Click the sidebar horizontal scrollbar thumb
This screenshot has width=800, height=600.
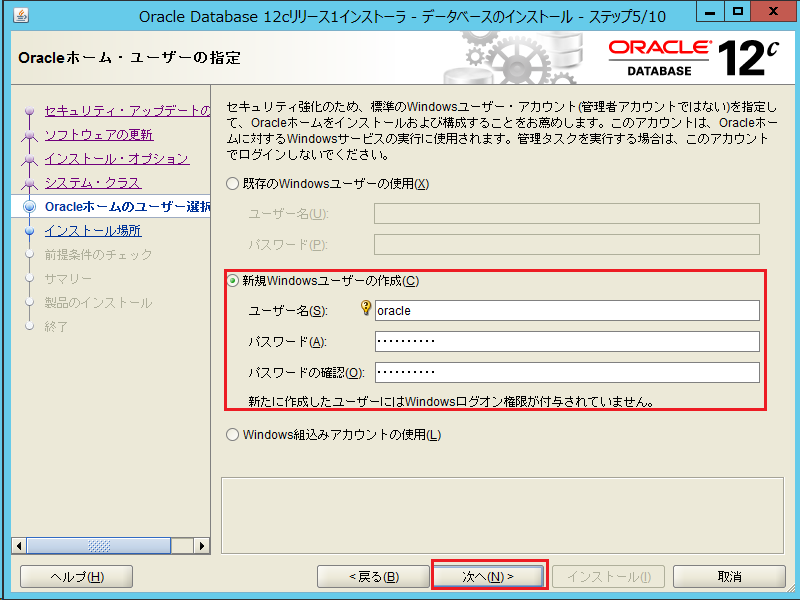(x=98, y=546)
